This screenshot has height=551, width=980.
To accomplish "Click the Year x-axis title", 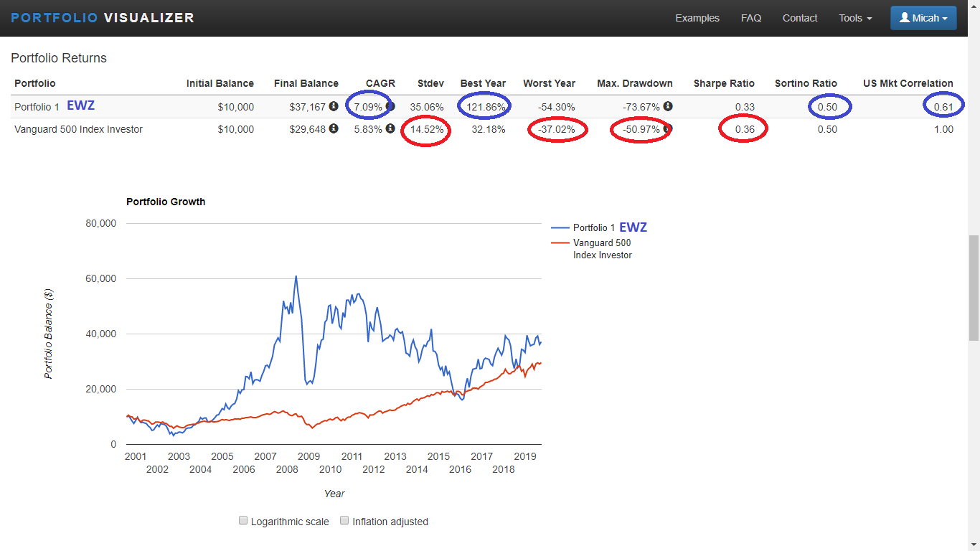I will pos(334,493).
